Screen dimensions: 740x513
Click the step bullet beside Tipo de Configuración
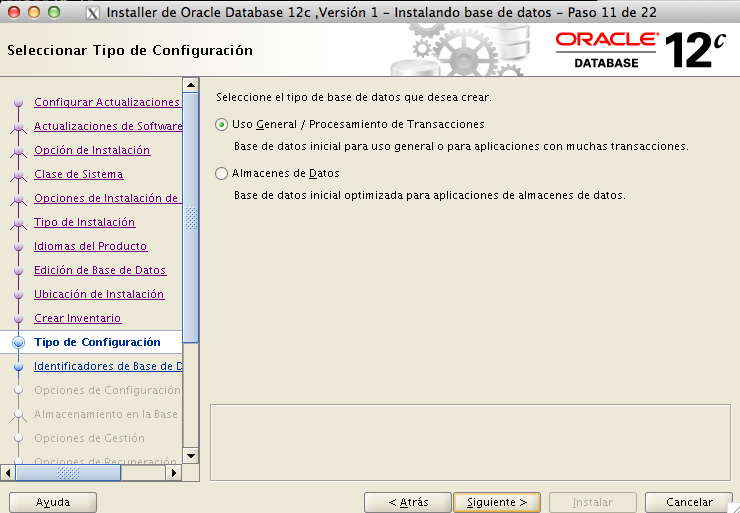click(x=18, y=343)
